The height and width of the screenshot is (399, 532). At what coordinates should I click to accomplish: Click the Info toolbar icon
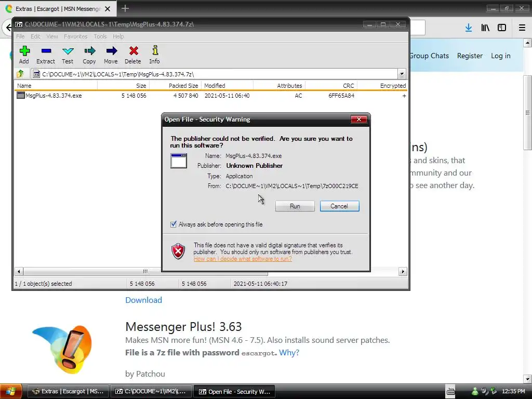[155, 50]
